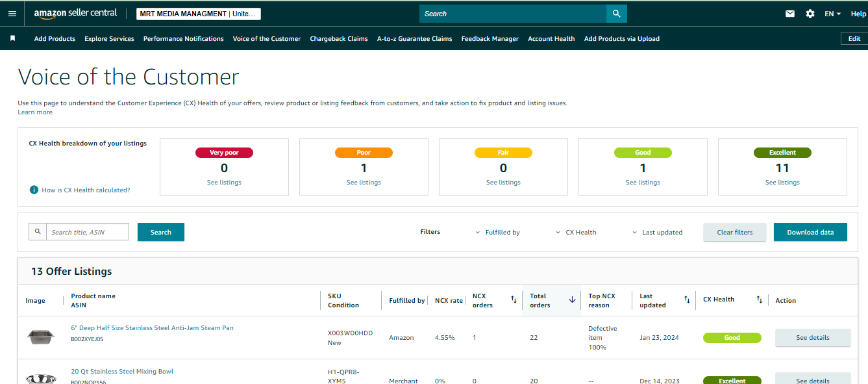Screen dimensions: 868x384
Task: Click the Clear filters button
Action: [x=735, y=232]
